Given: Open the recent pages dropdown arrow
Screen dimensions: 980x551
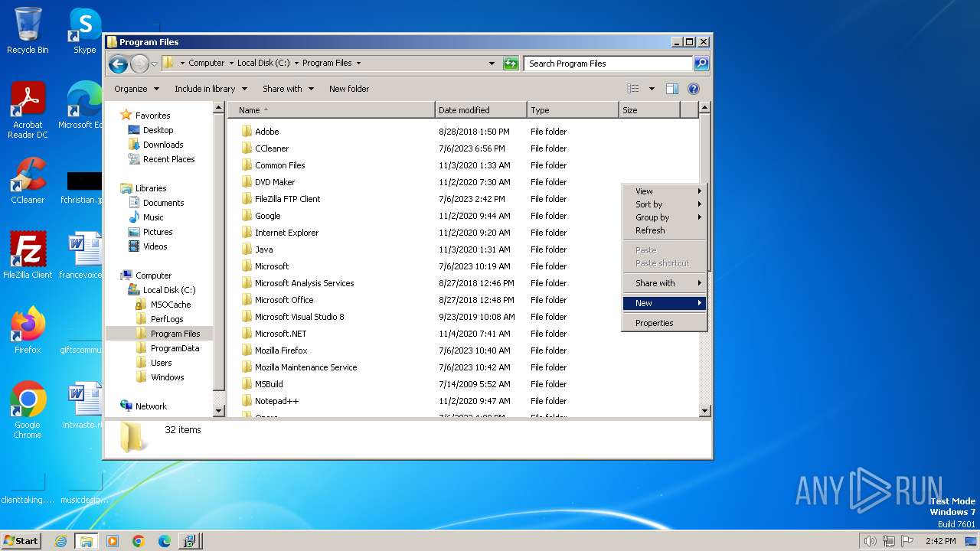Looking at the screenshot, I should click(x=154, y=64).
